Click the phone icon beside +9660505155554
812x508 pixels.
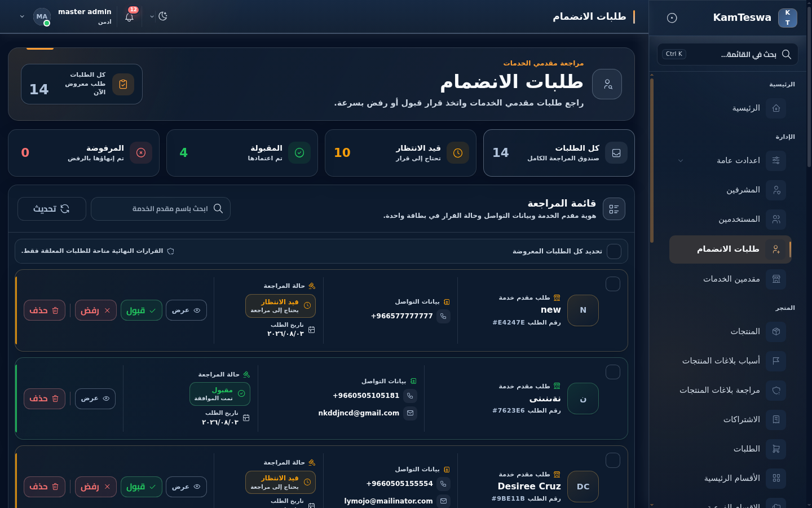coord(444,484)
